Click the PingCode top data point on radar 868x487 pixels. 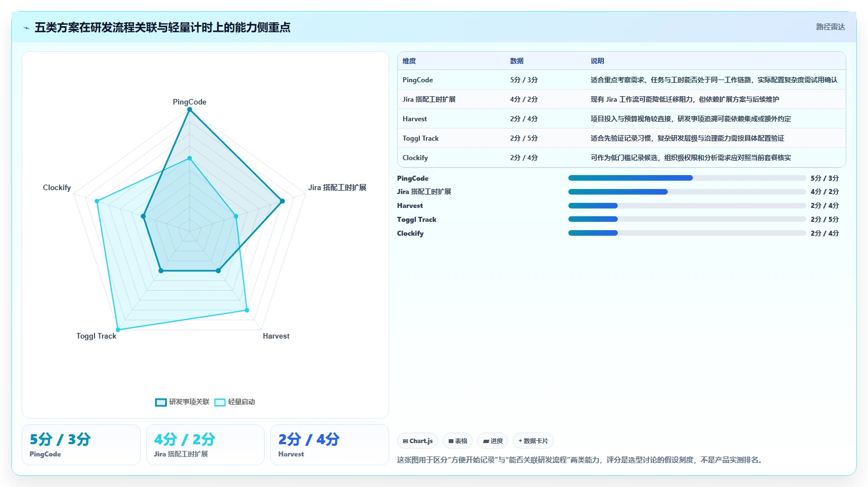tap(190, 110)
